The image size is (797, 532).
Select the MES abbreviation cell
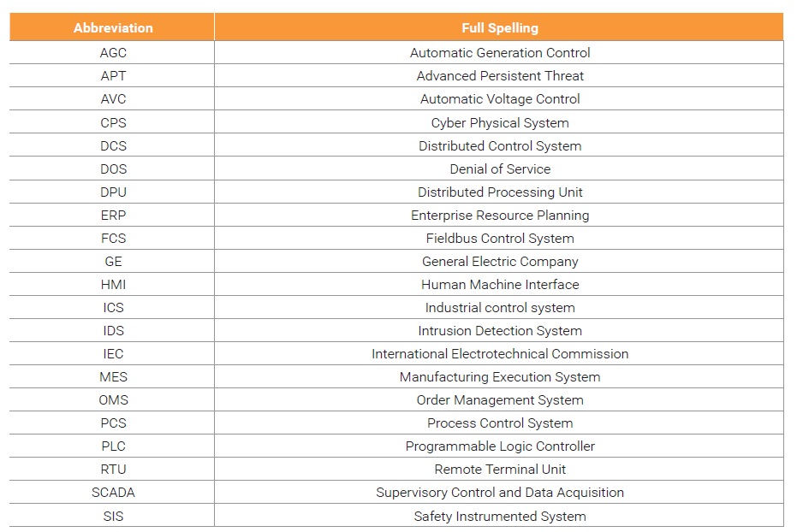coord(113,377)
